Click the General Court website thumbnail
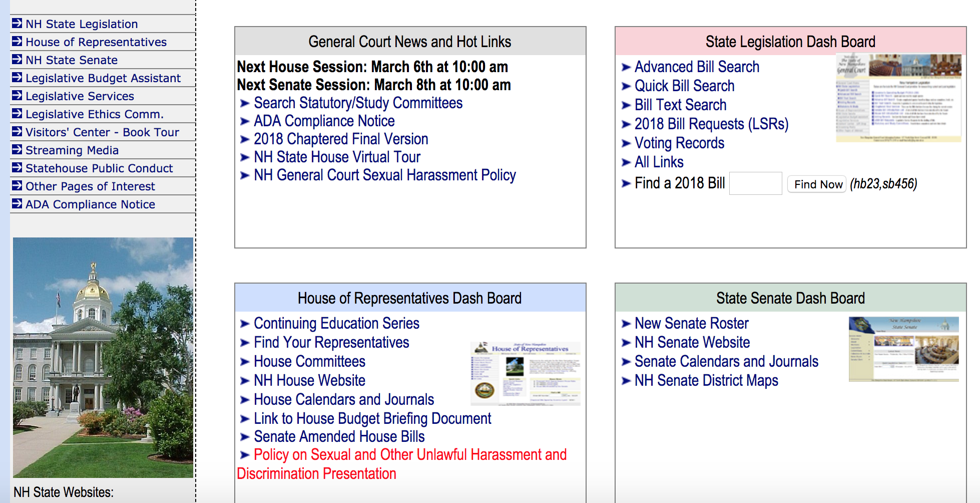 tap(898, 98)
